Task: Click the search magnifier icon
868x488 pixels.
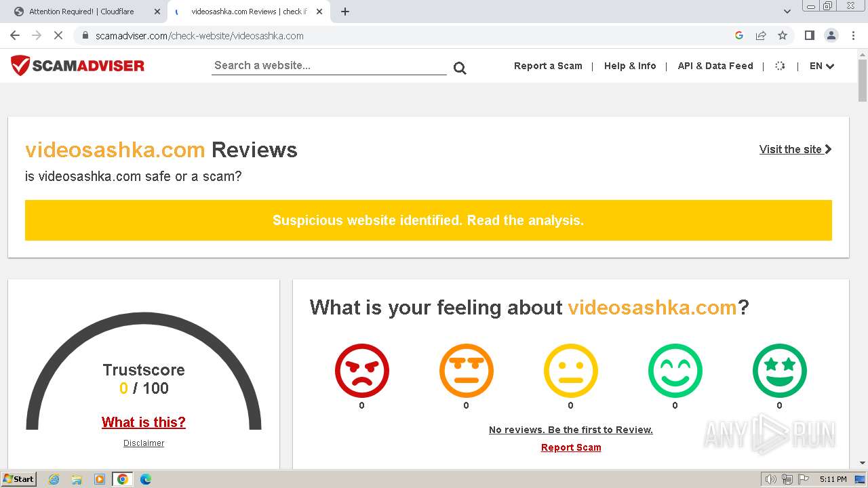Action: point(460,68)
